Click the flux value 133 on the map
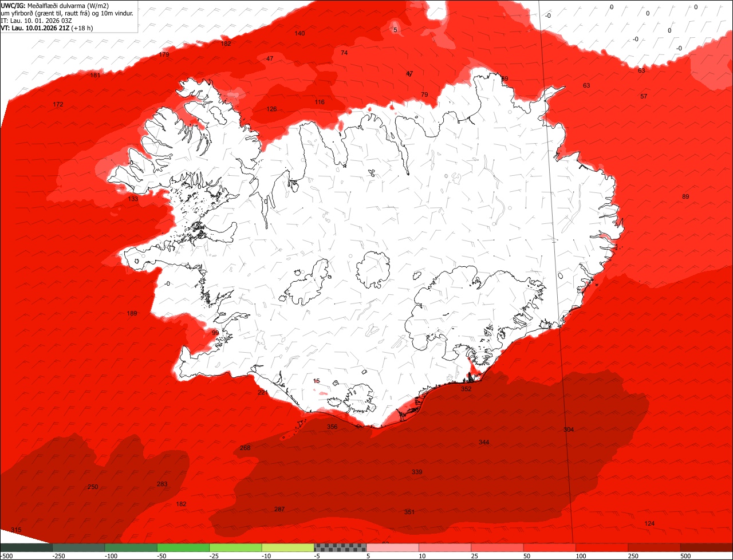The image size is (733, 560). click(133, 199)
